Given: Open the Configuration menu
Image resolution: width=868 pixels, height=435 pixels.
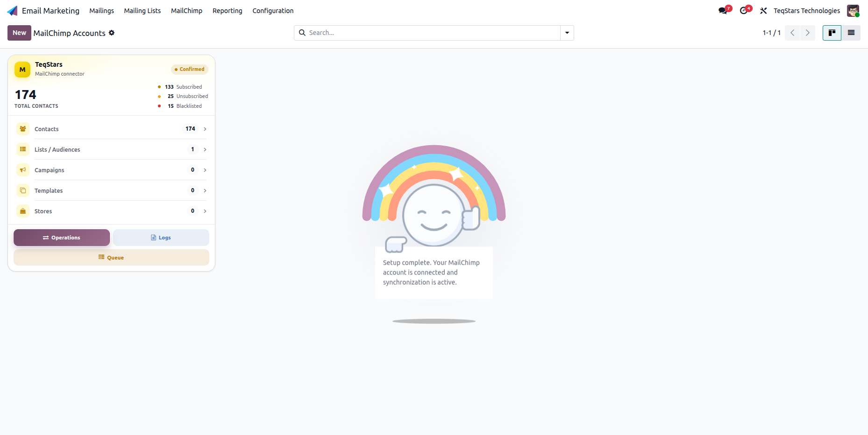Looking at the screenshot, I should (x=273, y=11).
